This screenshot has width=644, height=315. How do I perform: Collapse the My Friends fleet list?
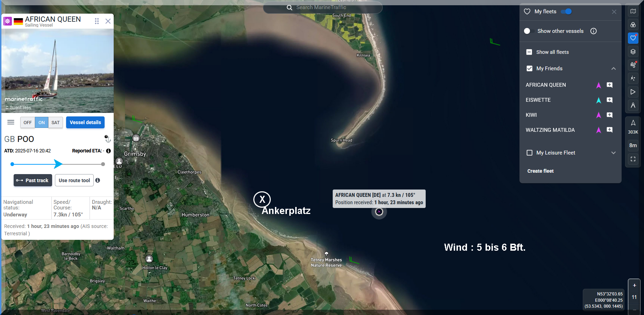pos(613,69)
